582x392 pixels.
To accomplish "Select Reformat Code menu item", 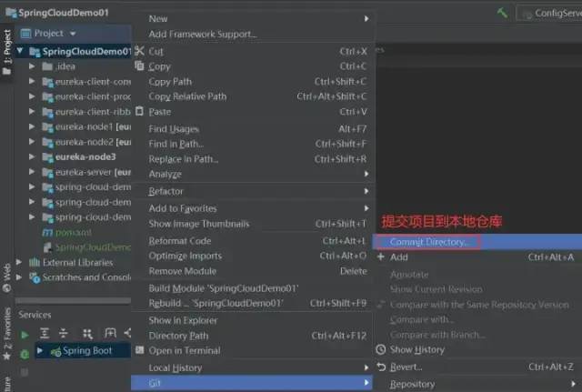I will click(254, 241).
